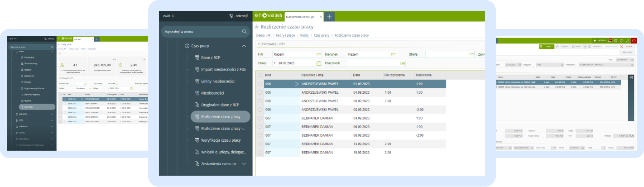The width and height of the screenshot is (644, 187).
Task: Click the star favorite icon beside Rozliczenie czasu pracy
Action: 256,27
